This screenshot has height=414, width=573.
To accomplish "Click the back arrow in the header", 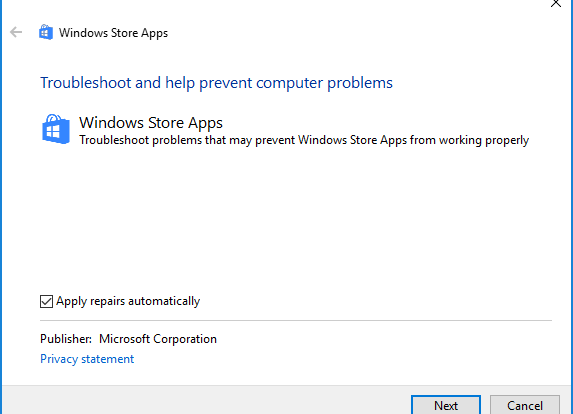I will (16, 32).
